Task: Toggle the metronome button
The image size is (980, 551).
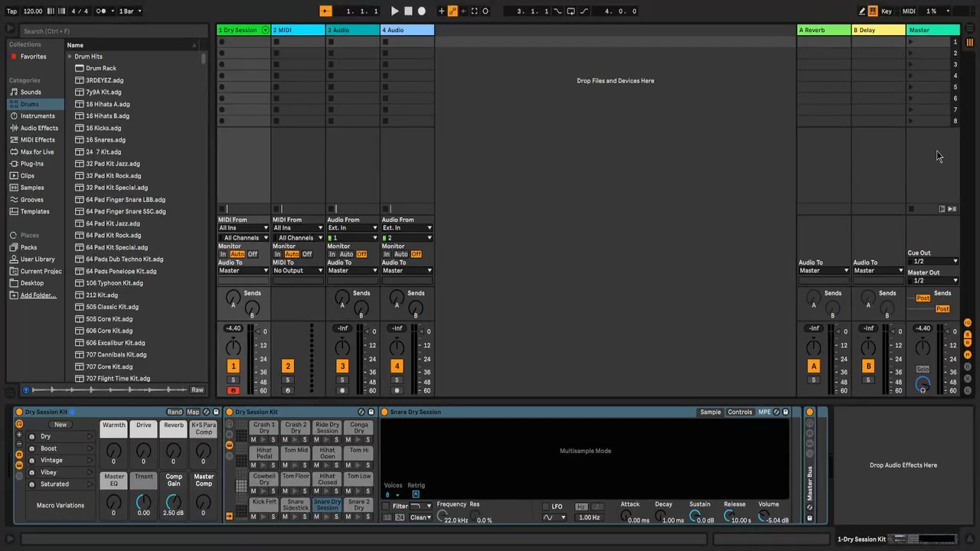Action: tap(103, 11)
